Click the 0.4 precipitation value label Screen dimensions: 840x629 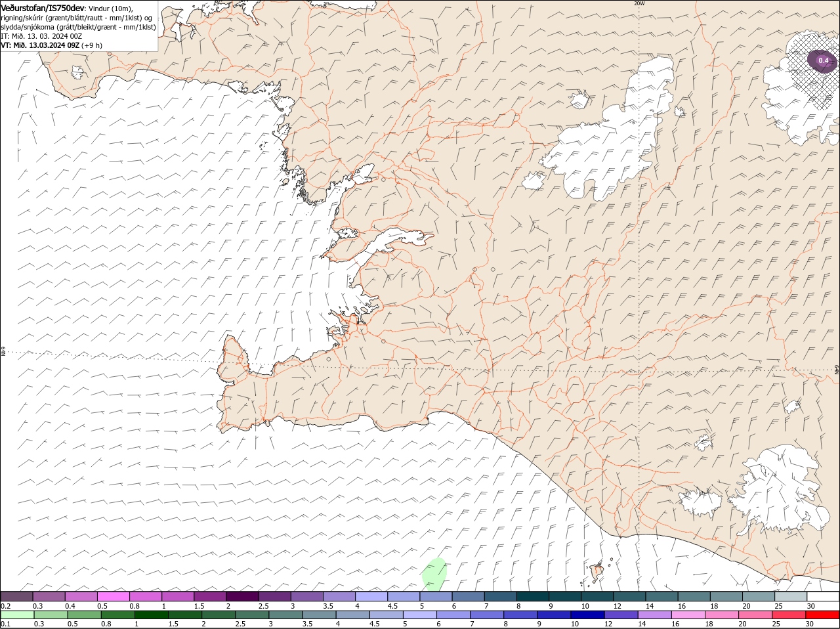click(x=824, y=60)
